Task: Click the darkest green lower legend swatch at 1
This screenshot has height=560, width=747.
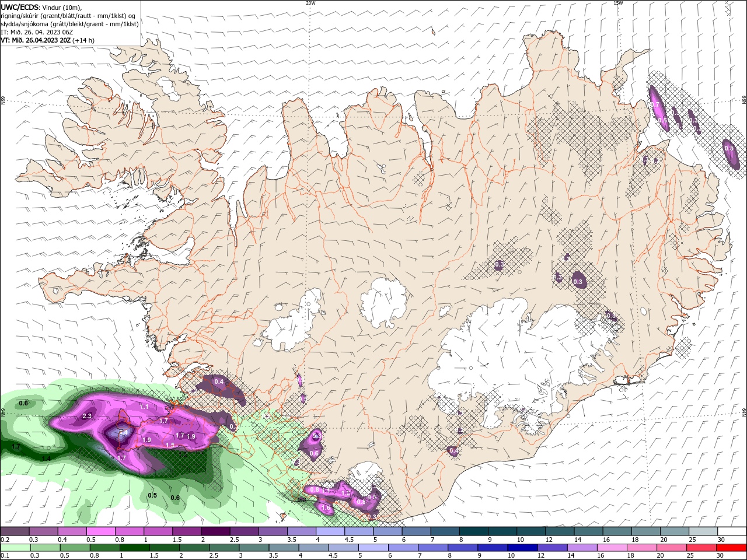Action: click(135, 548)
